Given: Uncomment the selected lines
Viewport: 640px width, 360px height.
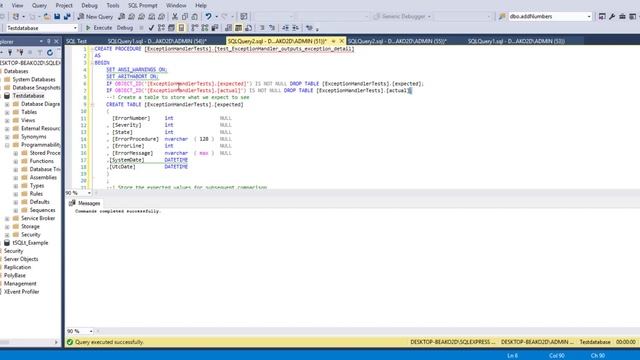Looking at the screenshot, I should [x=272, y=28].
